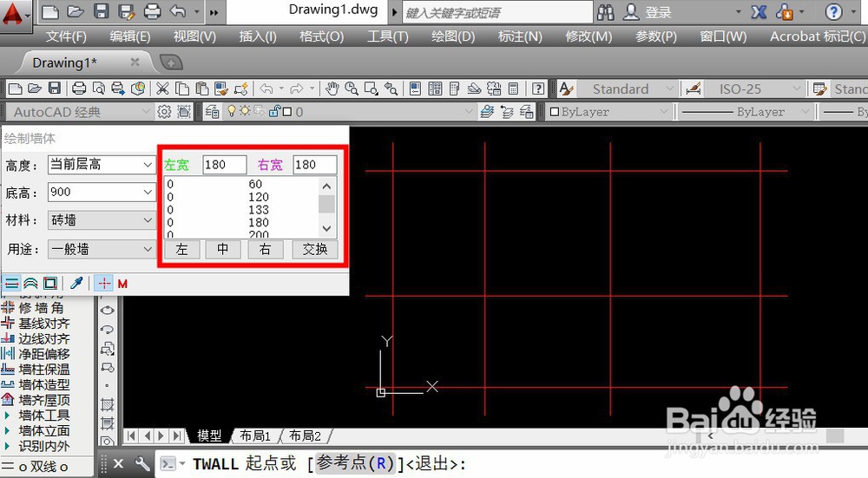Activate the Pan hand tool
The image size is (868, 478).
point(332,88)
